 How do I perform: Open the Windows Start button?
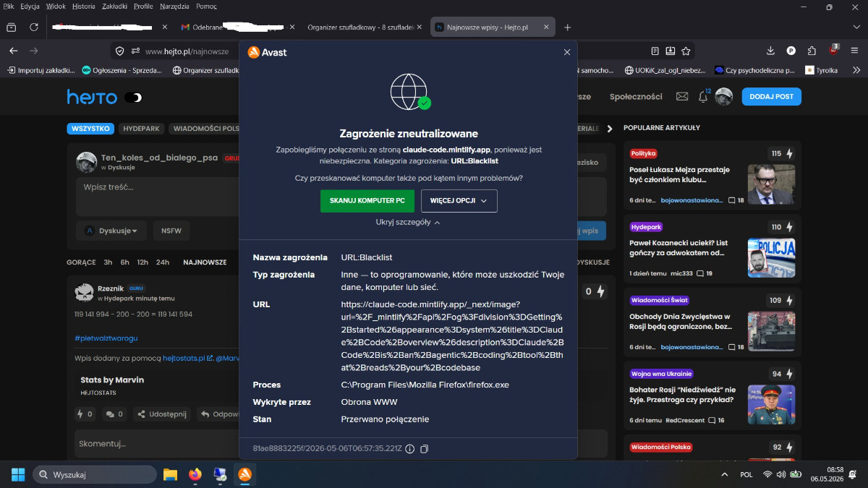(17, 474)
